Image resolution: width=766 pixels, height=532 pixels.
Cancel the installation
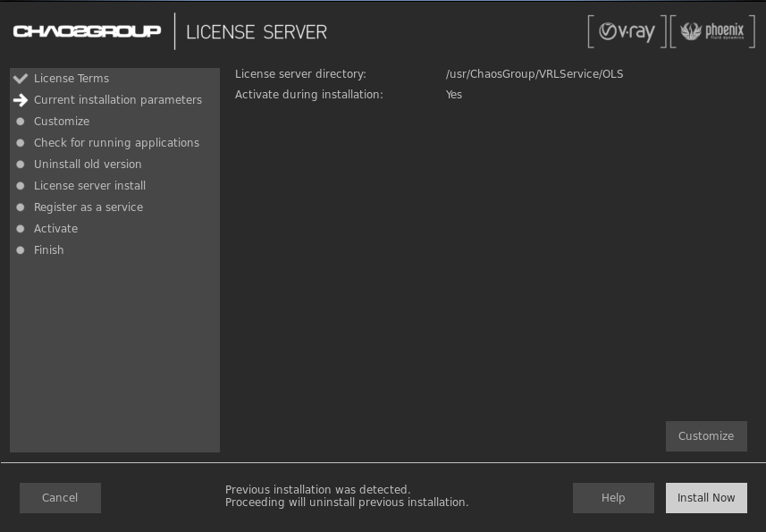coord(60,498)
